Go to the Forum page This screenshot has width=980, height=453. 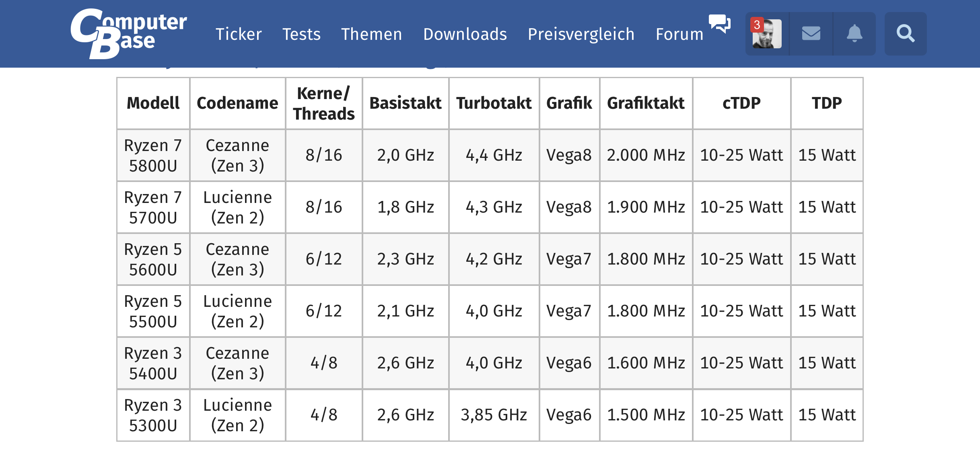tap(679, 34)
